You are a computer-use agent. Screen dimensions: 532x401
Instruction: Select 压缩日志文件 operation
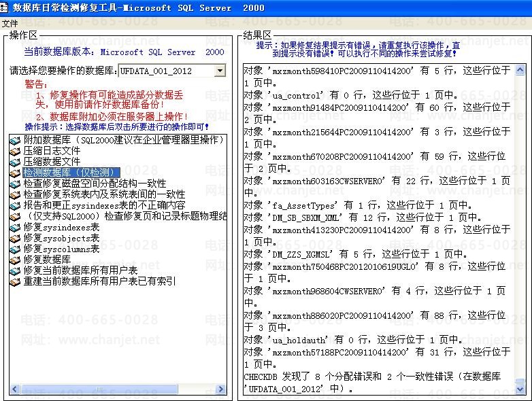tap(52, 151)
